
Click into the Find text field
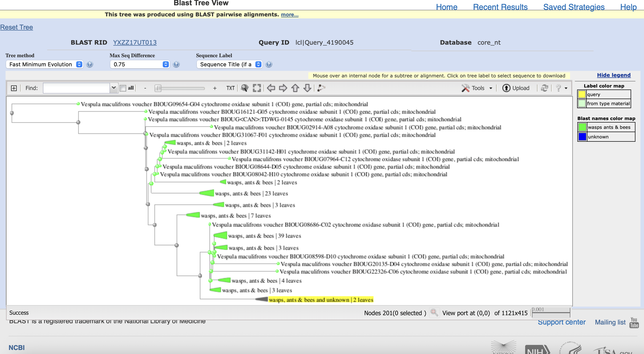click(76, 88)
